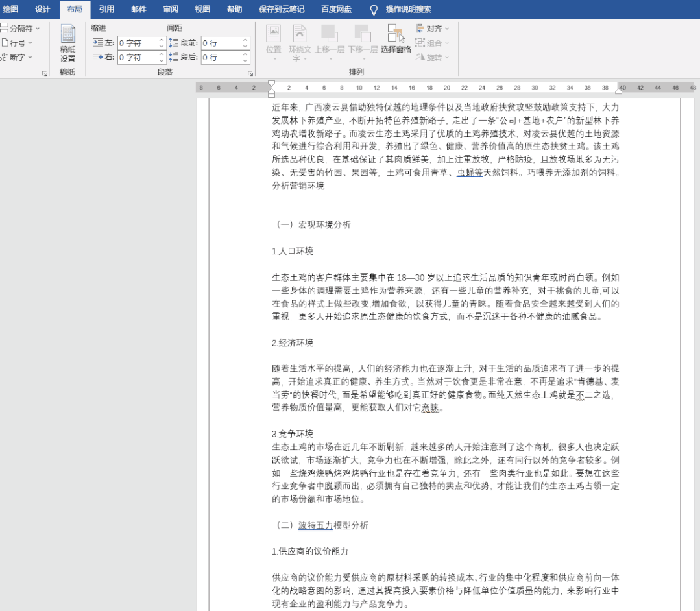The image size is (700, 611).
Task: Open the 分隔符 breaks dropdown
Action: pyautogui.click(x=20, y=29)
